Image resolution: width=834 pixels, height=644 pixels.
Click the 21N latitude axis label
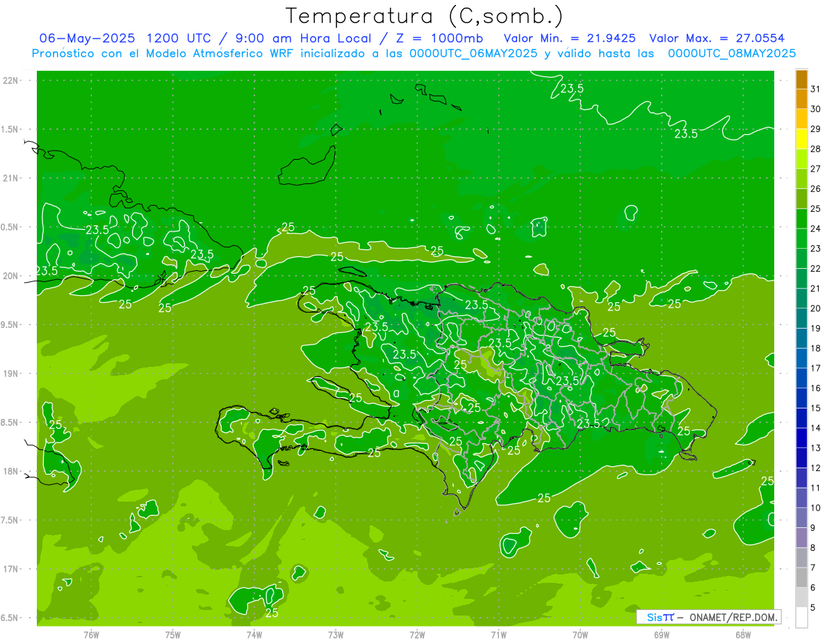click(x=11, y=178)
